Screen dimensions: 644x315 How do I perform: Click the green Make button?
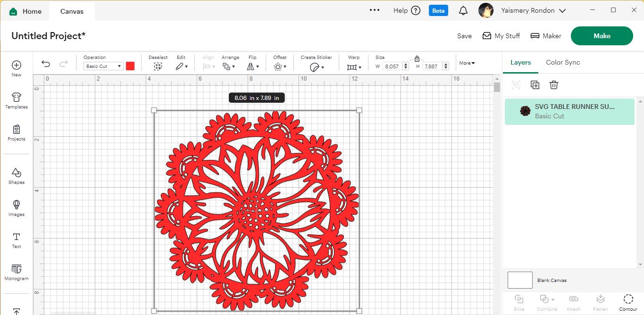tap(602, 36)
